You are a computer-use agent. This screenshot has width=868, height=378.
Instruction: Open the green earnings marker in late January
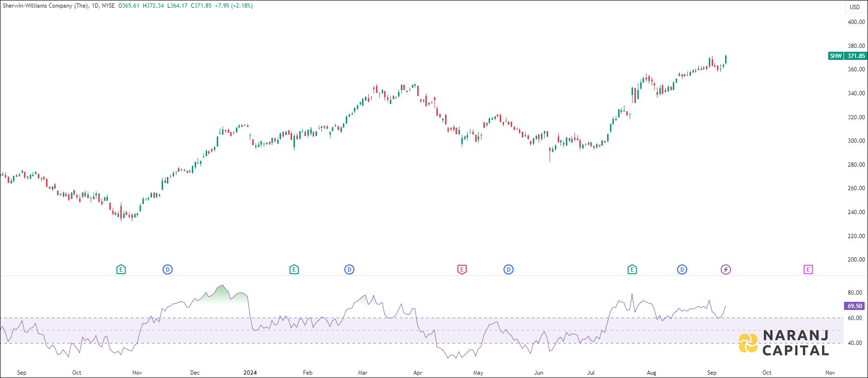point(294,270)
